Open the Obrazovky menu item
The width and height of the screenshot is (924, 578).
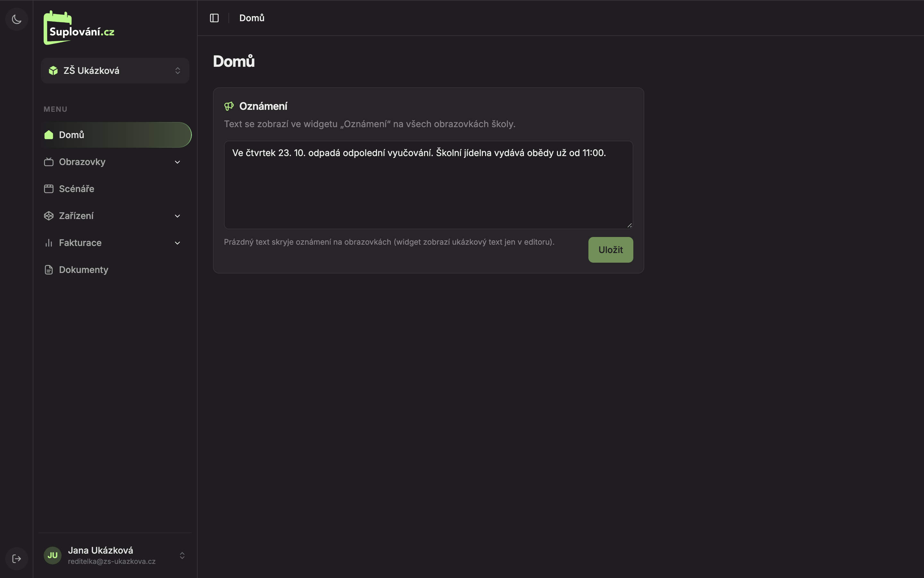coord(115,162)
